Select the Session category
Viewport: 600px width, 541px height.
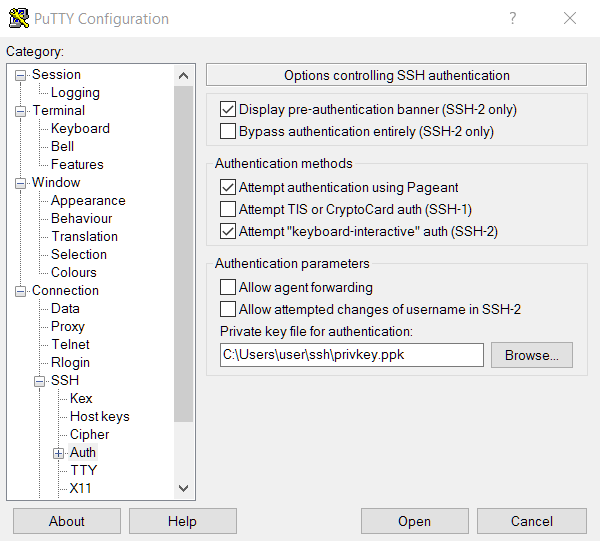[x=56, y=74]
